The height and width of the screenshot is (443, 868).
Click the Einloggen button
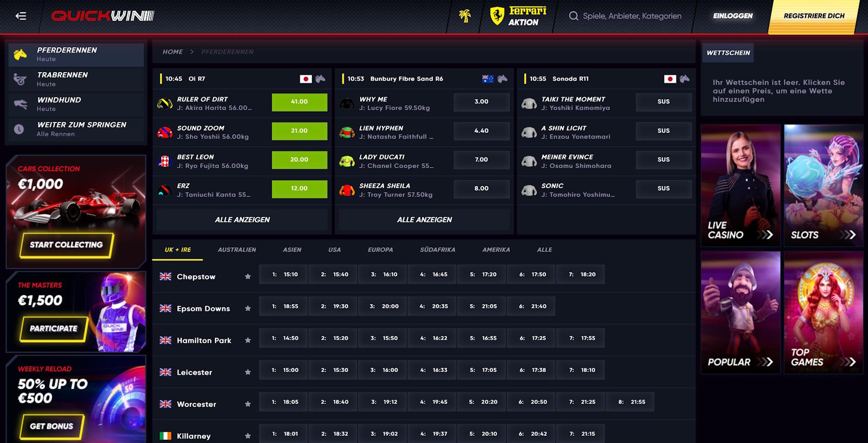click(732, 16)
